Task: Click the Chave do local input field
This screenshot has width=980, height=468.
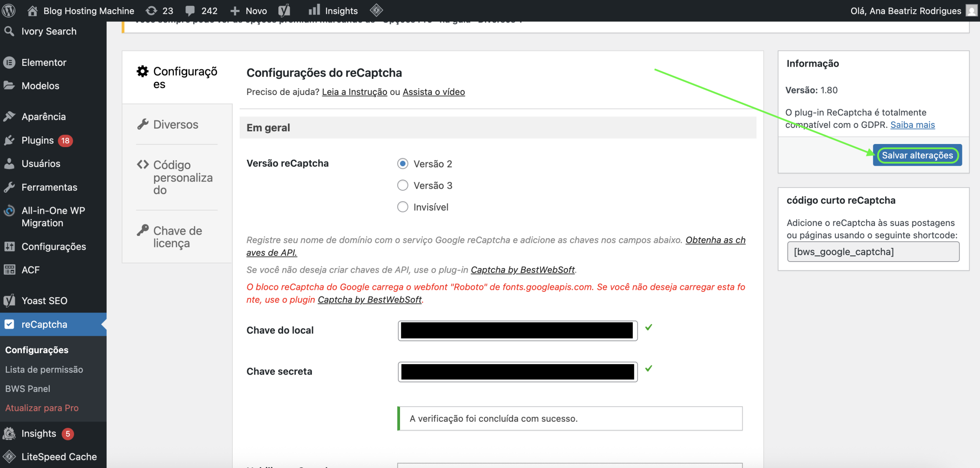Action: point(518,331)
